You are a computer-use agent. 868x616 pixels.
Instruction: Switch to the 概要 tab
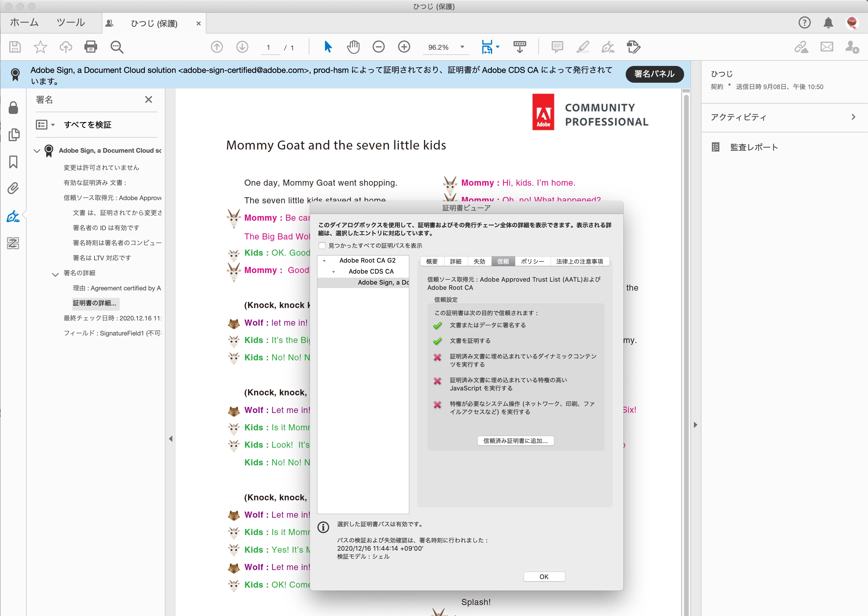[431, 261]
